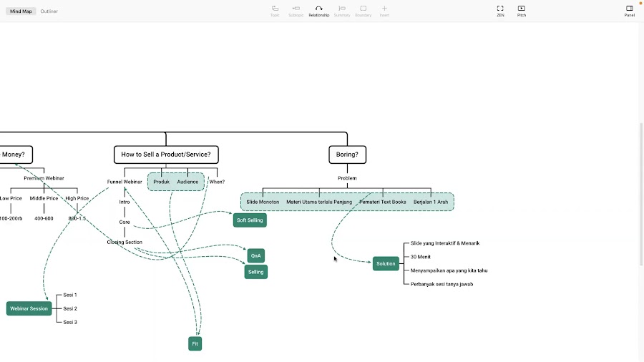Add a new Topic from the toolbar

[x=275, y=11]
